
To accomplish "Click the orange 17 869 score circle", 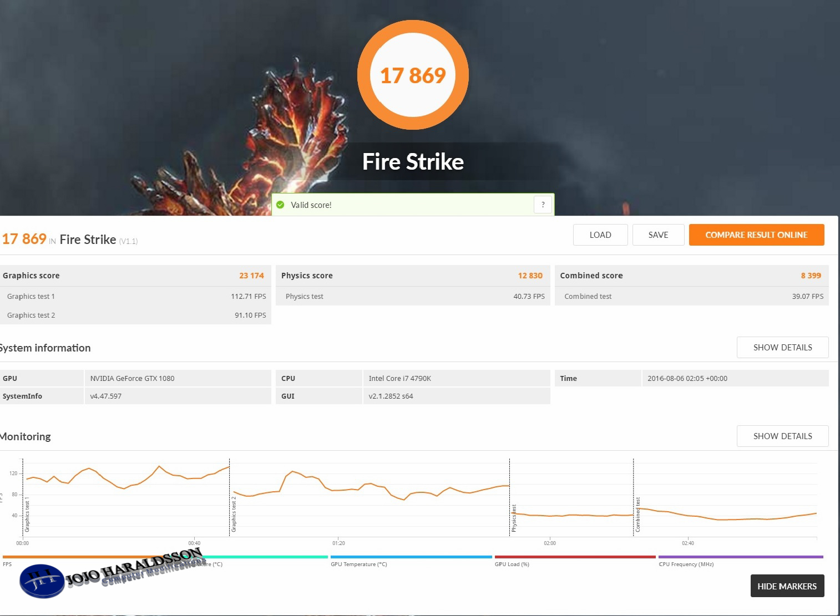I will (x=413, y=75).
